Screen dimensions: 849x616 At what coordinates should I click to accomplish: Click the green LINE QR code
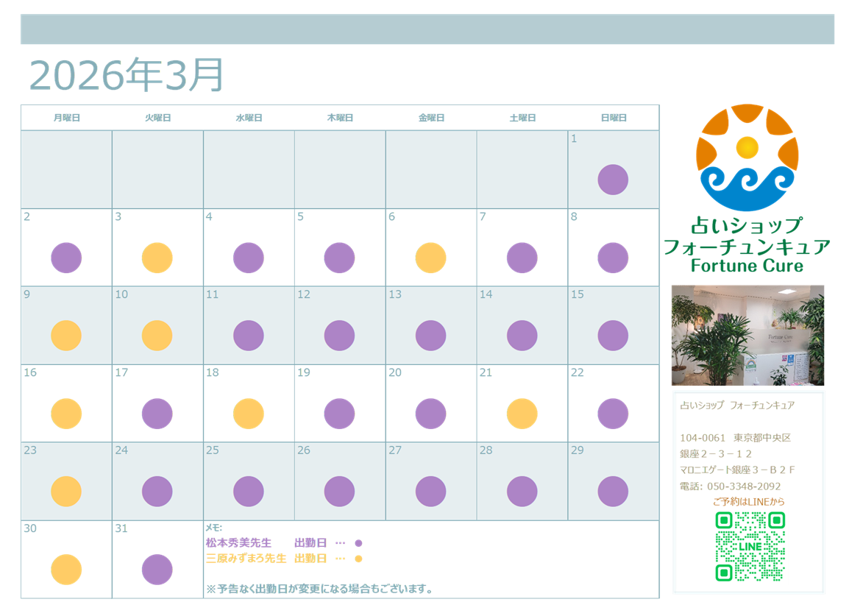click(750, 546)
